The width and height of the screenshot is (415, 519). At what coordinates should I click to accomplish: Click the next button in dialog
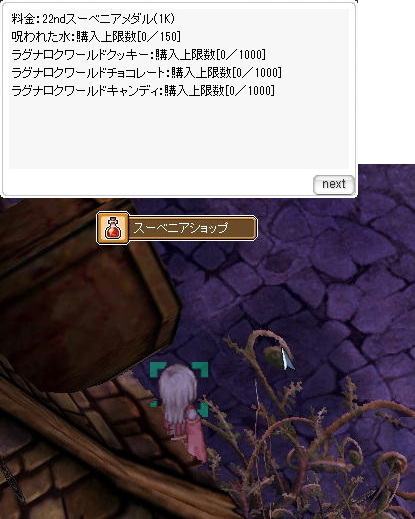point(334,185)
